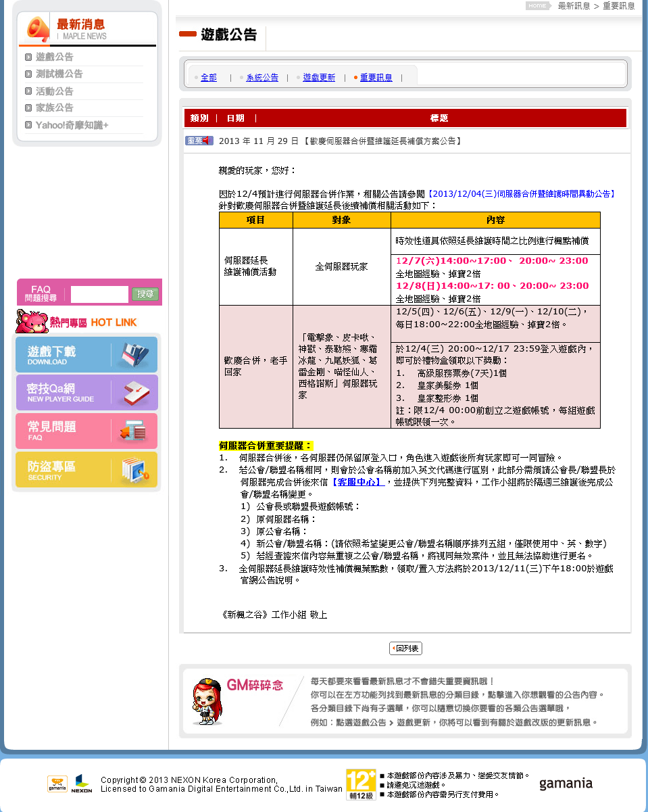Click the pink bear HOT LINK mascot icon
Image resolution: width=648 pixels, height=812 pixels.
click(x=31, y=321)
